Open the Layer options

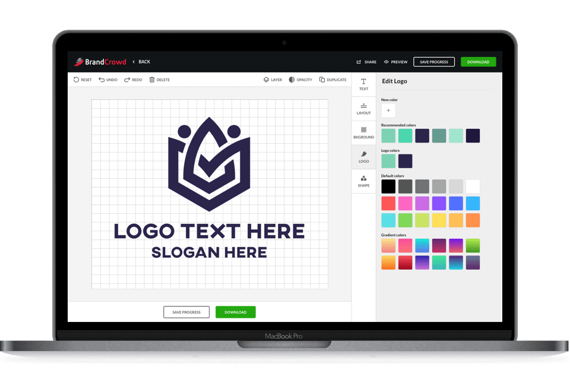tap(267, 80)
